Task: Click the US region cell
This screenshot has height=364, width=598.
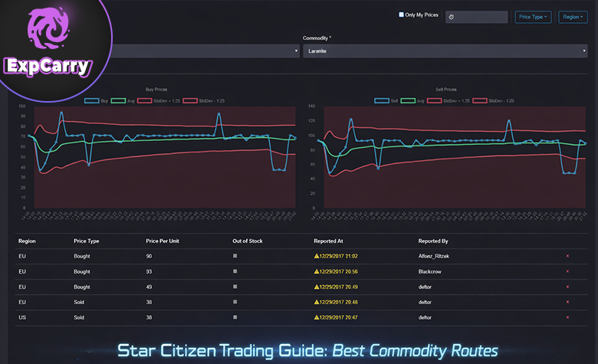Action: [x=22, y=317]
